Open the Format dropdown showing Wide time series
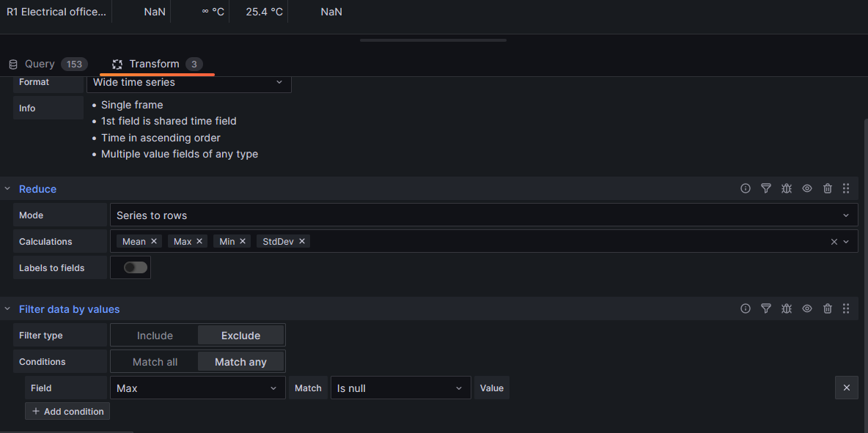The width and height of the screenshot is (868, 433). coord(189,82)
